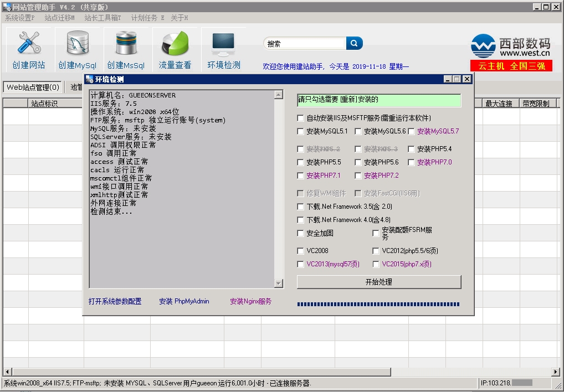564x392 pixels.
Task: Open the 流量查看 traffic viewer icon
Action: [x=175, y=44]
